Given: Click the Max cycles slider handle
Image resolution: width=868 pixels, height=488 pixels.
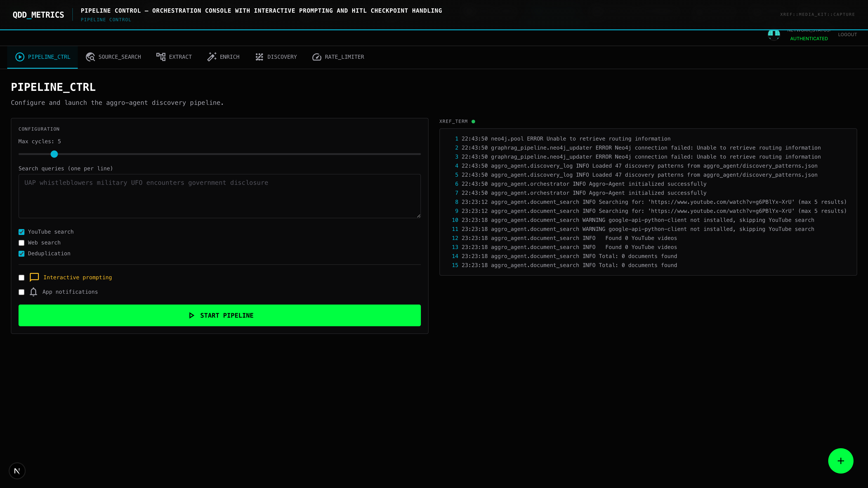Looking at the screenshot, I should click(x=54, y=154).
